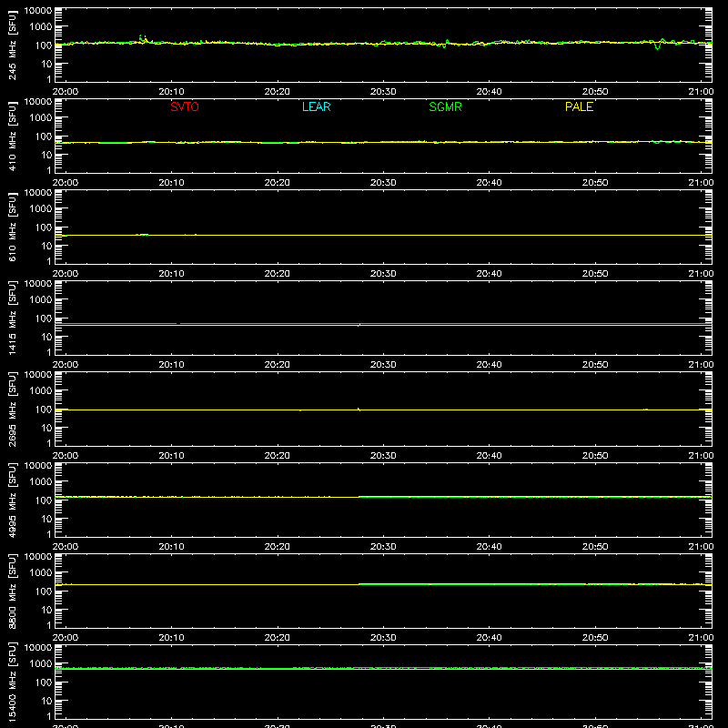728x728 pixels.
Task: Select the '1415 MHz [SFU]' axis title
Action: point(13,318)
